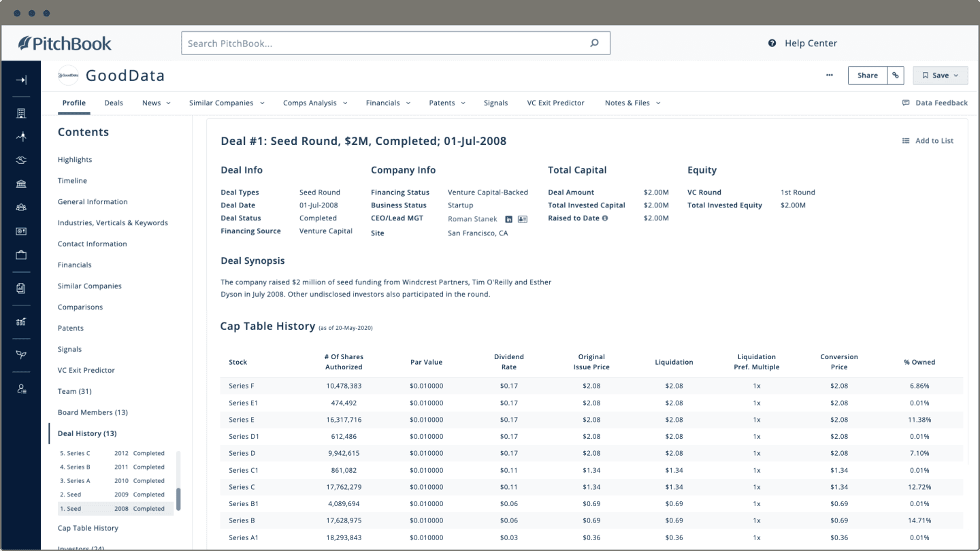Viewport: 980px width, 551px height.
Task: Click the people group icon in sidebar
Action: pyautogui.click(x=21, y=207)
